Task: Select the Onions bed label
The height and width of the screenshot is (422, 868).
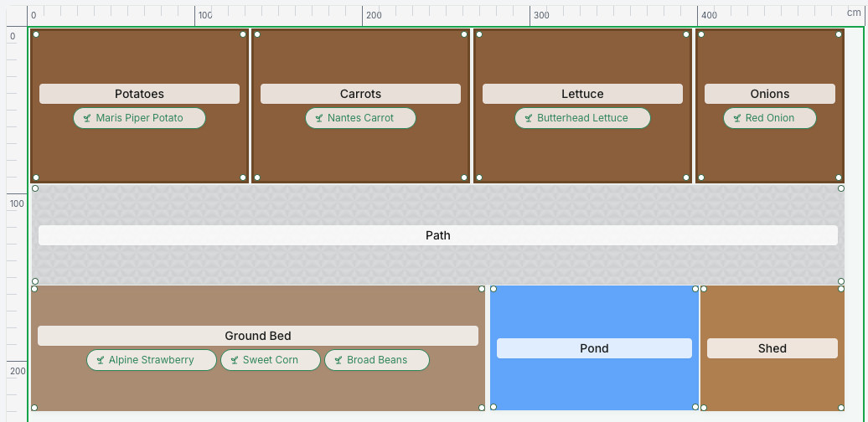Action: [x=770, y=94]
